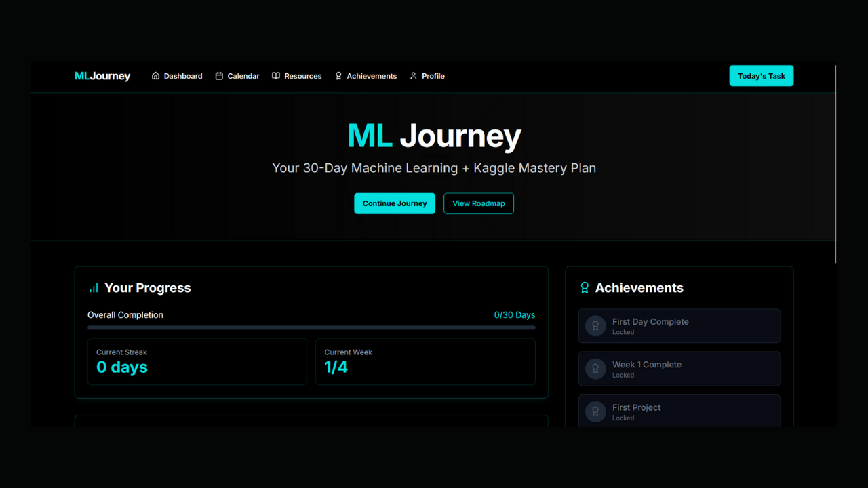Click the Dashboard home icon
The width and height of the screenshot is (868, 488).
(x=156, y=76)
